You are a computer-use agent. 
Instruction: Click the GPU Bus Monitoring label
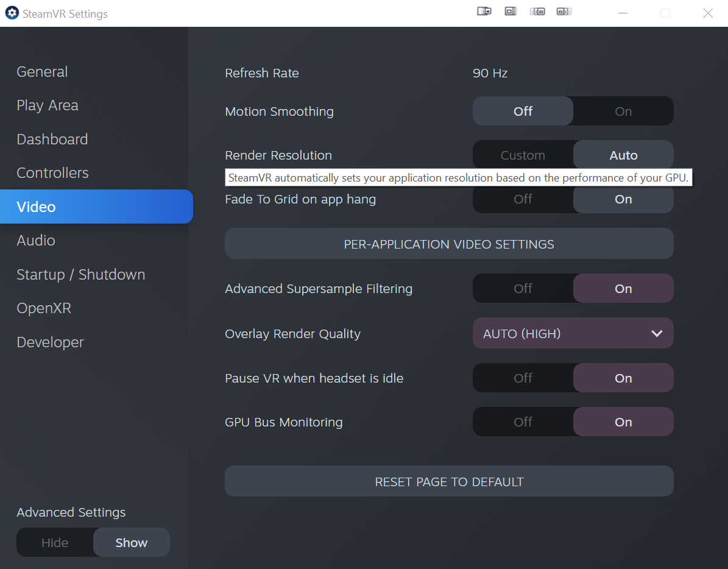[x=284, y=422]
